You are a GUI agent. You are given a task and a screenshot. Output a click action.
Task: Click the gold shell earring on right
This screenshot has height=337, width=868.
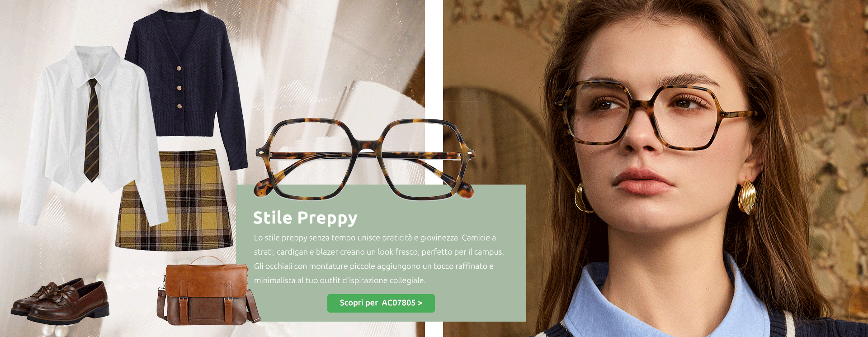point(746,197)
